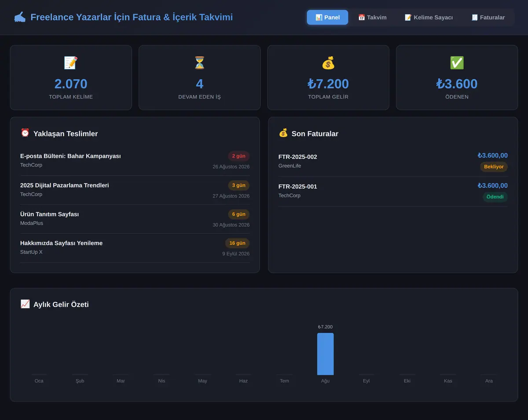
Task: Select the 2025 Dijital Pazarlama Trendleri delivery
Action: point(135,190)
